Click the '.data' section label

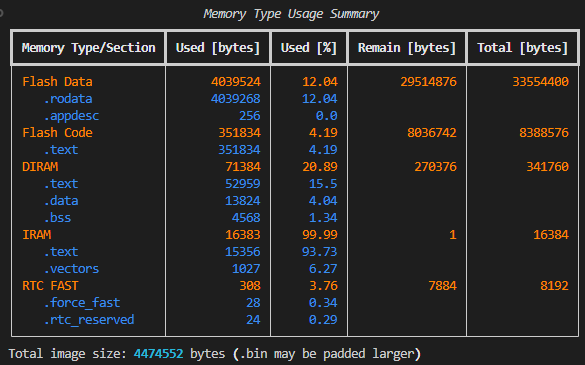(61, 201)
